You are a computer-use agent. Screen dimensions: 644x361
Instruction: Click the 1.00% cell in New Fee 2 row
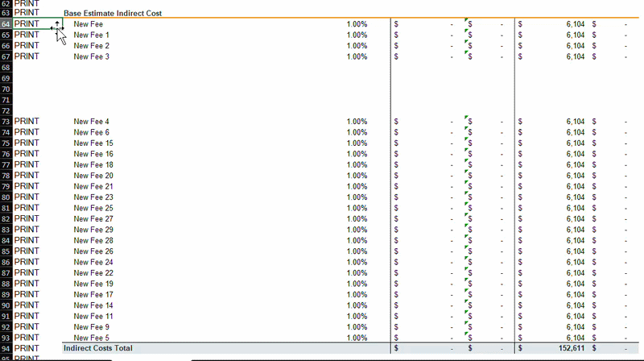(x=357, y=46)
